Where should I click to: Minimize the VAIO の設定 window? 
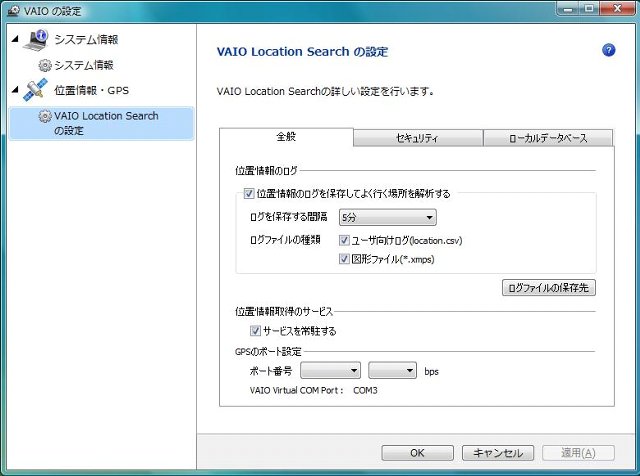570,8
